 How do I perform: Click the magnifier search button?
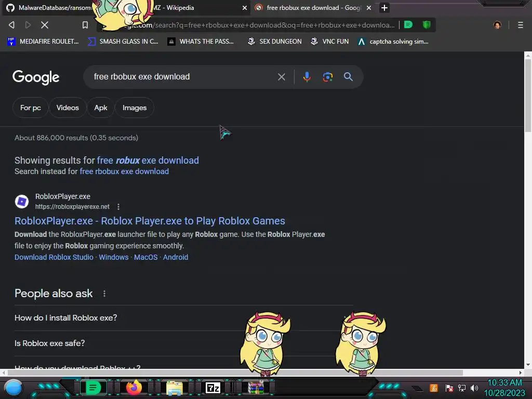[x=348, y=77]
